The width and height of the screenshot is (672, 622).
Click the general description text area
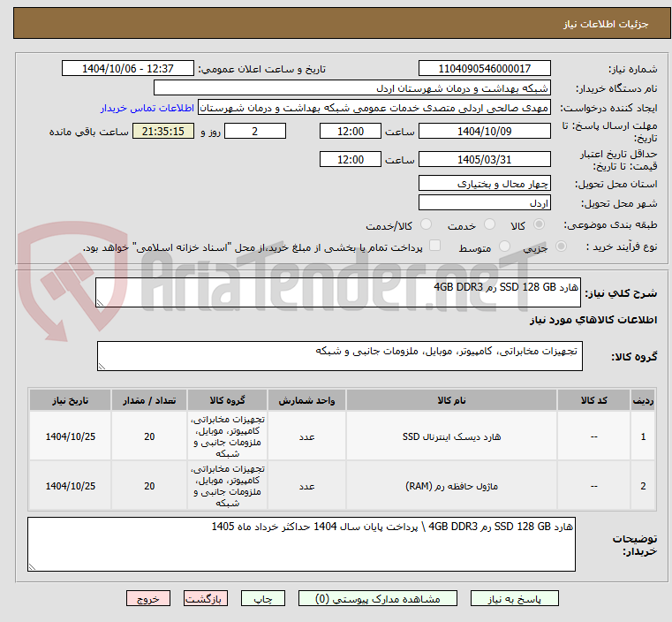338,292
